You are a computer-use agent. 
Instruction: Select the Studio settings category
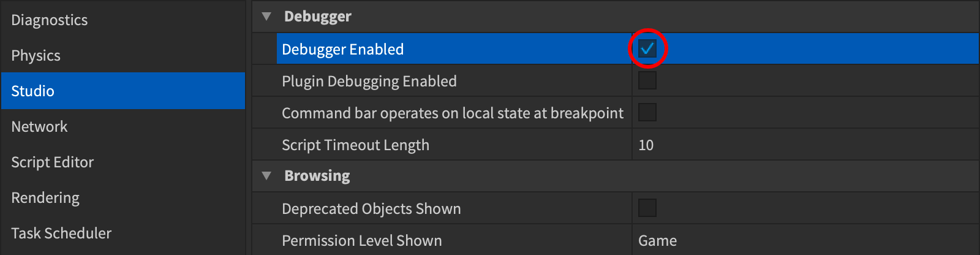click(33, 91)
